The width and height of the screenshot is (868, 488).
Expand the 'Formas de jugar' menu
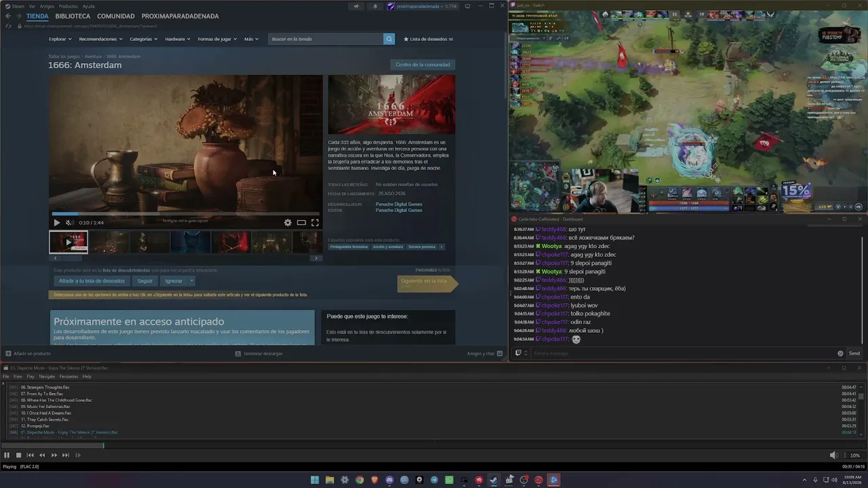click(x=217, y=39)
